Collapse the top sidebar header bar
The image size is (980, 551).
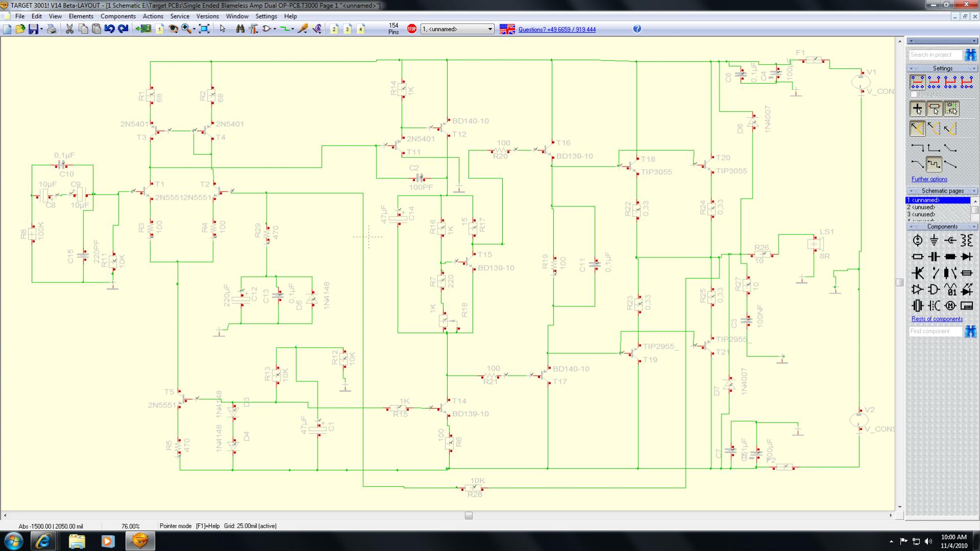point(943,41)
